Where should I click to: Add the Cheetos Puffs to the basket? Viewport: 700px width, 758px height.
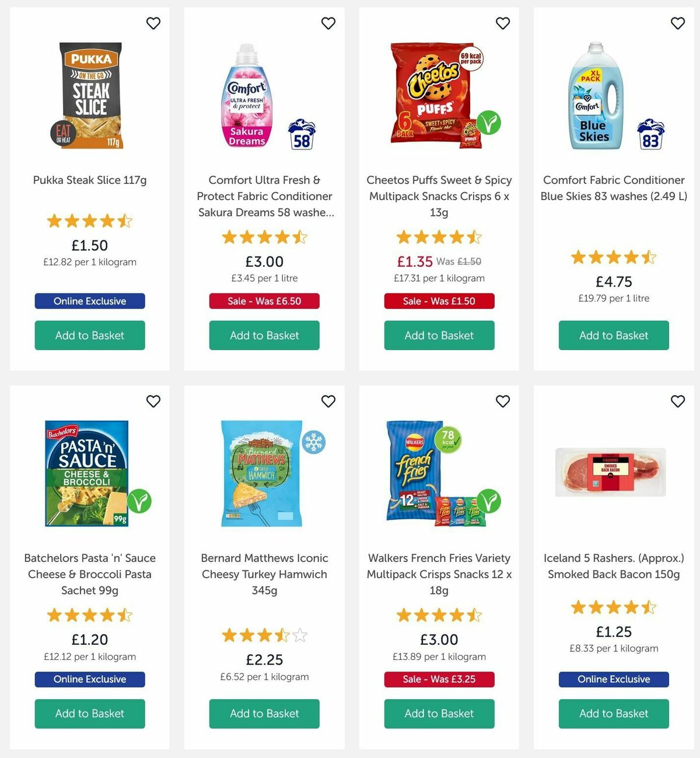439,336
